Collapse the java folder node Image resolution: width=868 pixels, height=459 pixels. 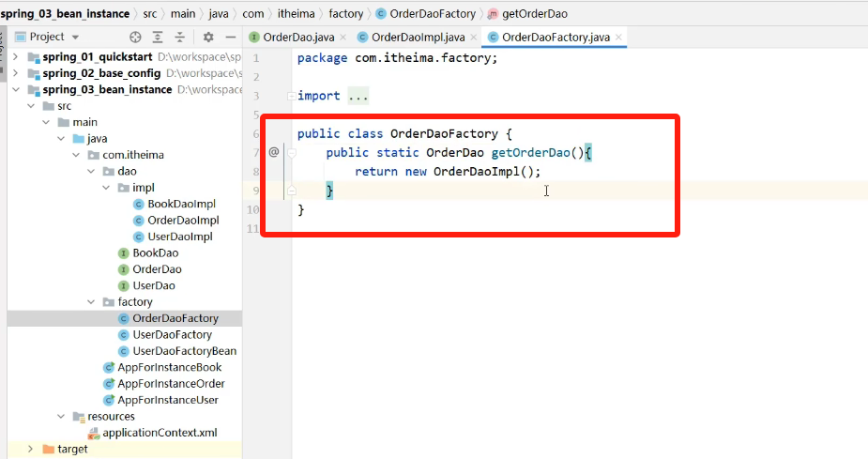(61, 138)
